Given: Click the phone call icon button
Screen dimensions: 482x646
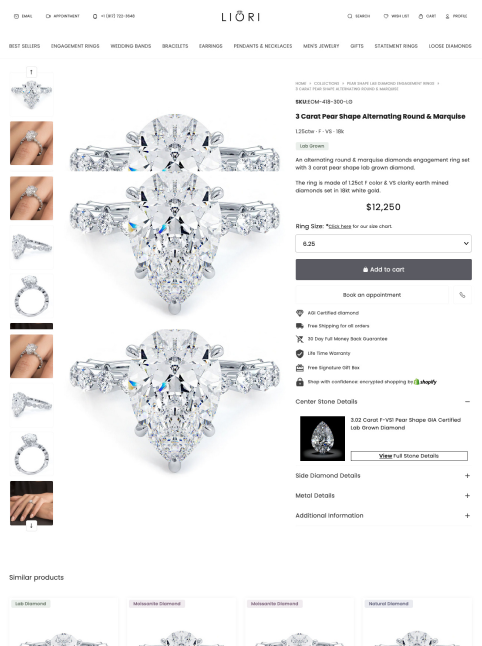Looking at the screenshot, I should [x=462, y=295].
